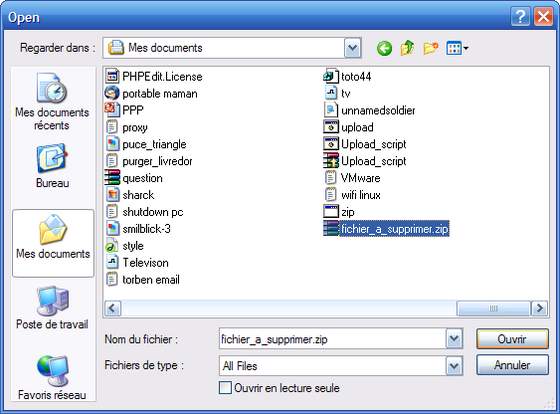
Task: Click the file list scrollbar's right arrow
Action: 539,308
